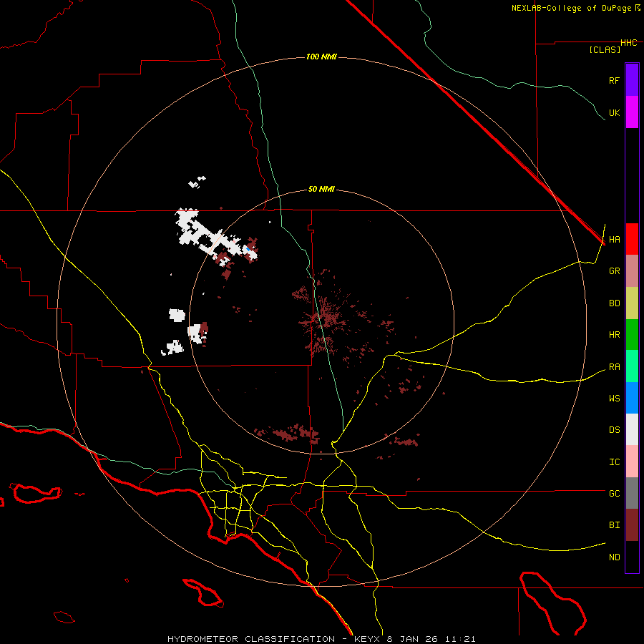Screen dimensions: 644x644
Task: Click the 'GC' legend label
Action: point(614,493)
